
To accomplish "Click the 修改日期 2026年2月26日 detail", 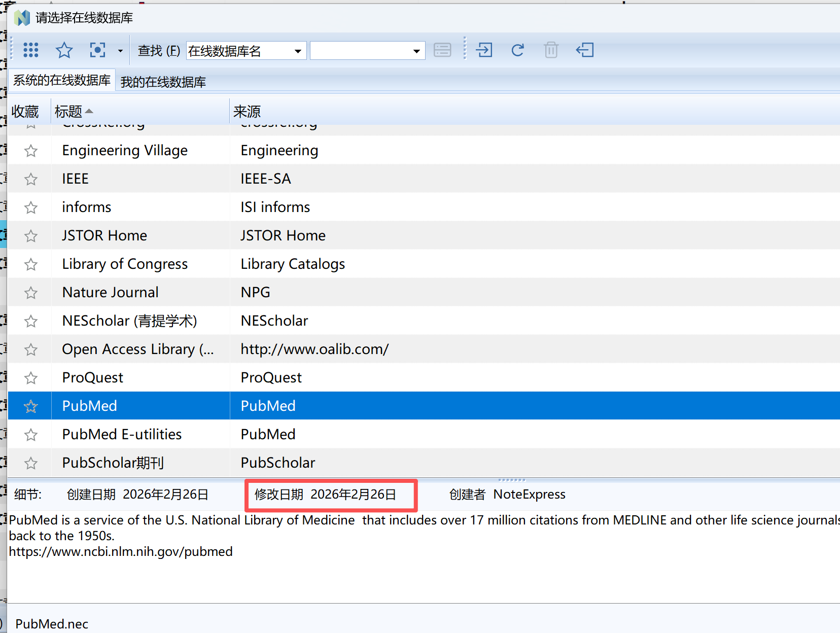I will (x=325, y=495).
